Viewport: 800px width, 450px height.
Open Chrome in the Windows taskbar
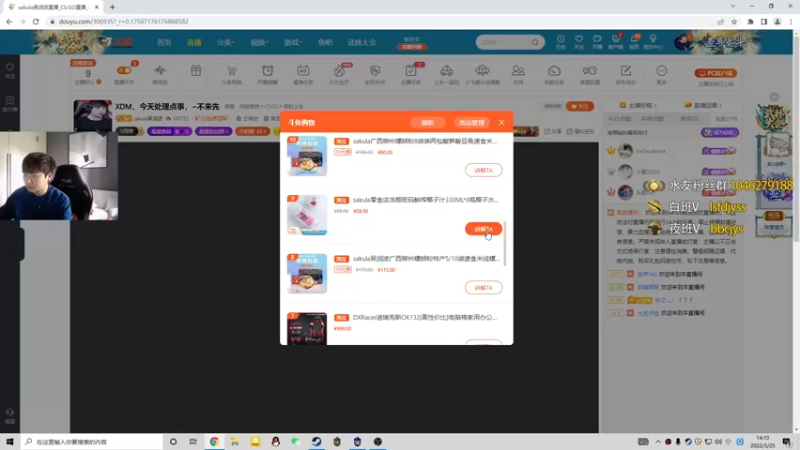[214, 441]
